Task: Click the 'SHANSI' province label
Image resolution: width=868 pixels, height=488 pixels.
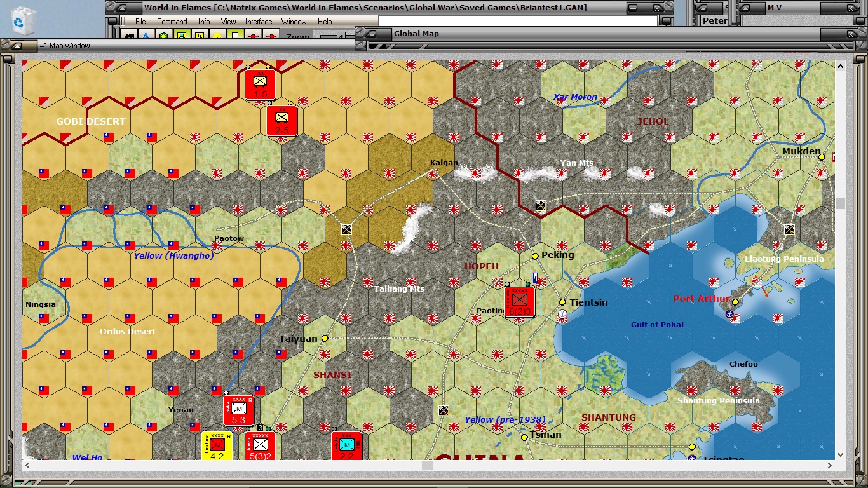Action: click(x=332, y=375)
